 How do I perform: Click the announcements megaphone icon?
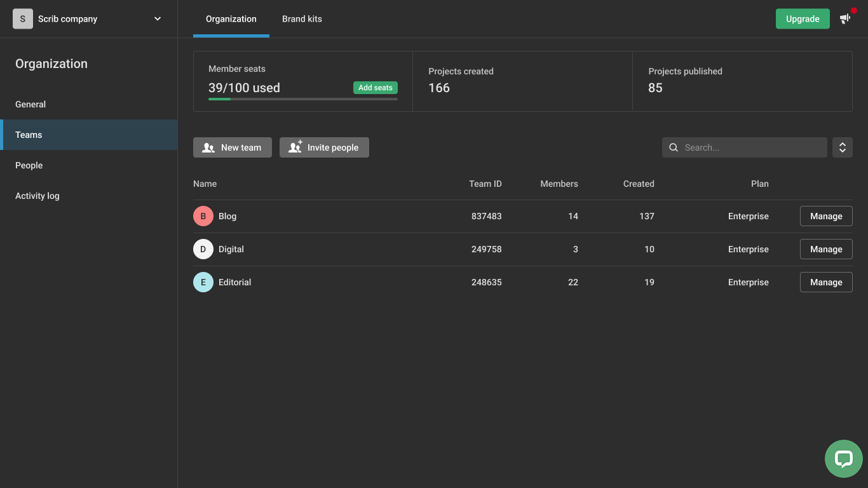(x=844, y=18)
